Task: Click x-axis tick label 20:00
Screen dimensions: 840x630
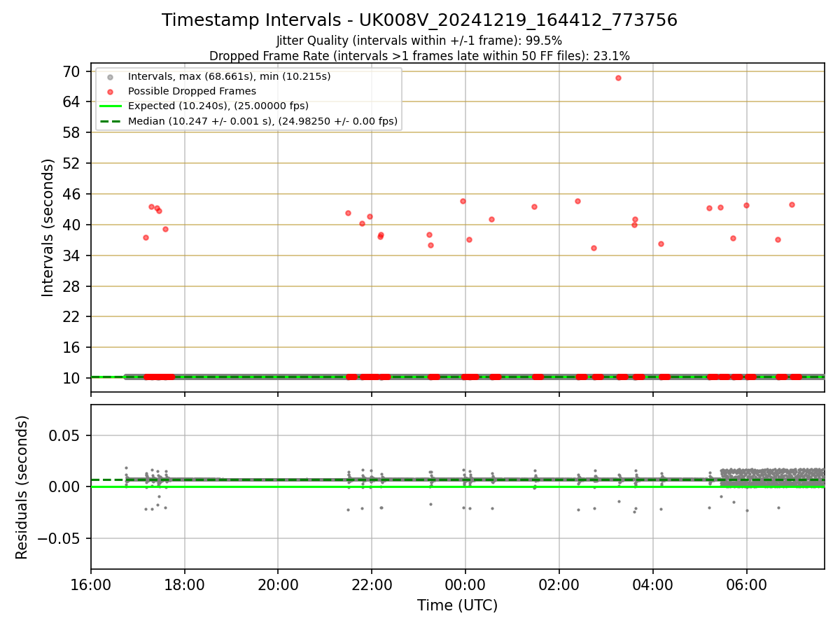Action: (x=278, y=585)
